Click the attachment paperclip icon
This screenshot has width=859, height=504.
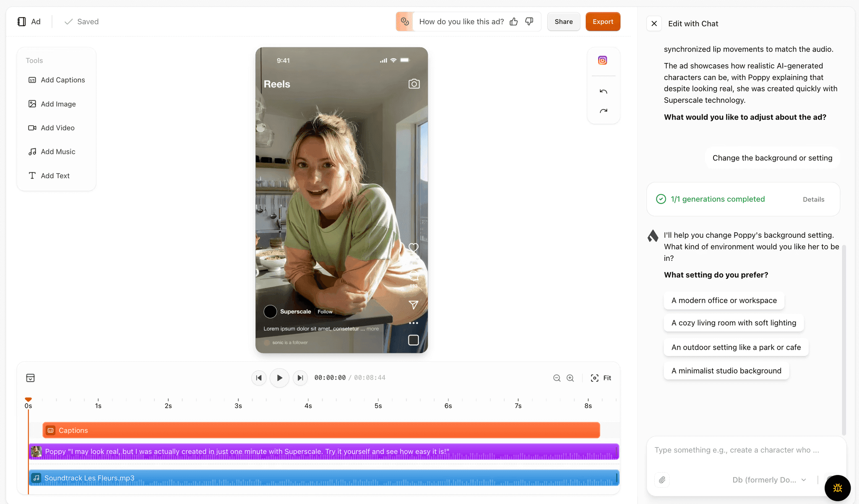tap(662, 480)
